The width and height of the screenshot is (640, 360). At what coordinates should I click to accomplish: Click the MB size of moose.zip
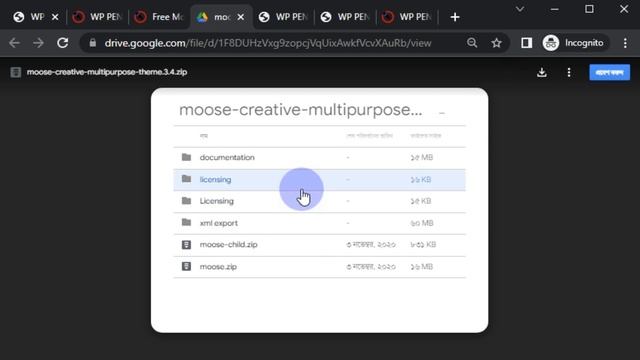pyautogui.click(x=422, y=267)
